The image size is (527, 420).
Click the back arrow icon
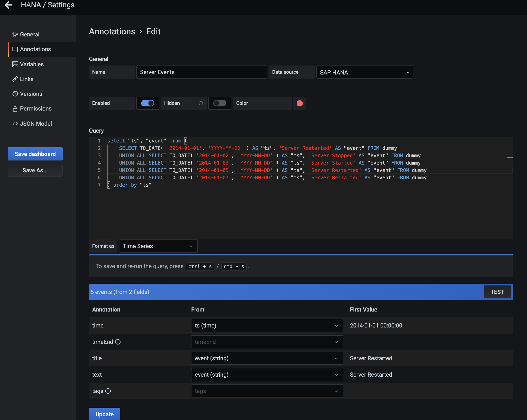click(x=9, y=5)
